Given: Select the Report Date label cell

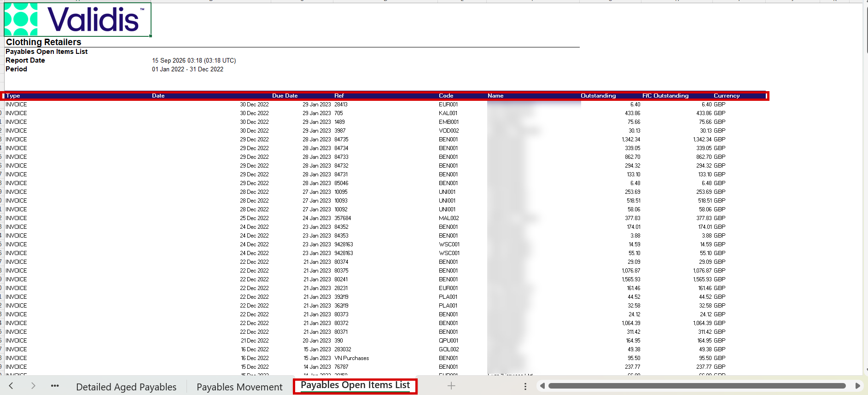Looking at the screenshot, I should [x=25, y=60].
